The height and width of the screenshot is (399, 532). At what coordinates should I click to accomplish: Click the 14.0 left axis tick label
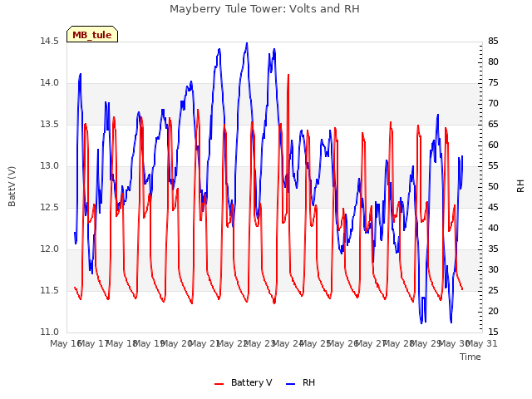click(x=50, y=83)
